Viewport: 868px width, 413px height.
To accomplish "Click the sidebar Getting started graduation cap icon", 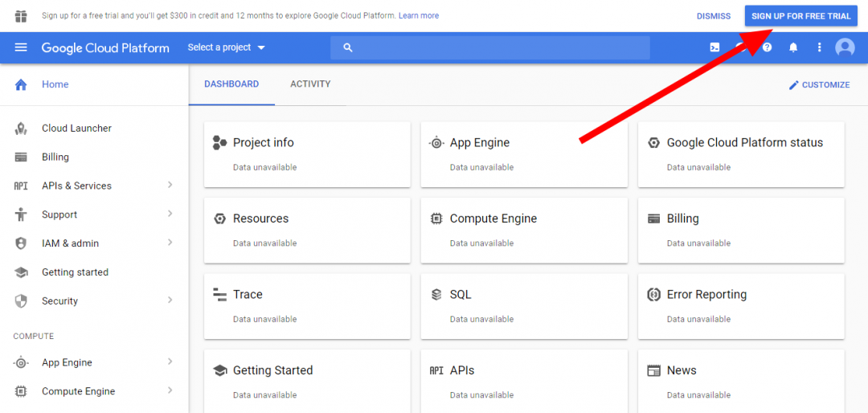I will [21, 272].
